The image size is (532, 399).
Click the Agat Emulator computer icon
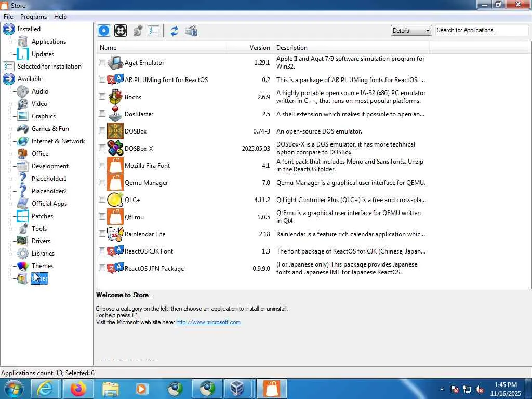pos(115,62)
